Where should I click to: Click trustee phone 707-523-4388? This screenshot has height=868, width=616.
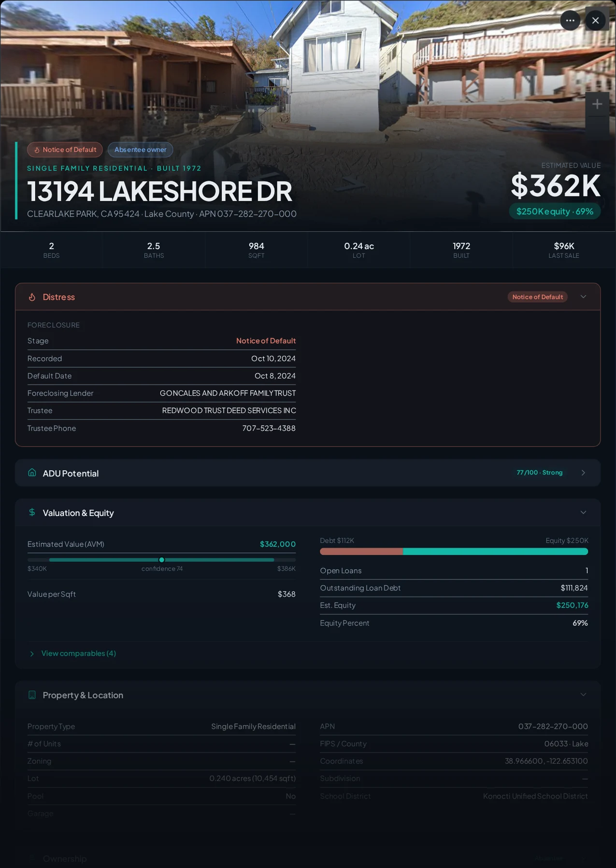269,428
